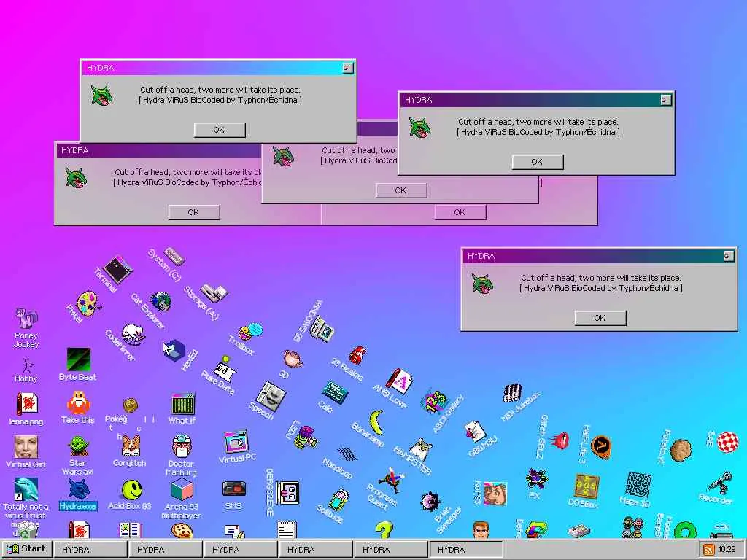
Task: Launch the Maze 3D icon
Action: click(x=638, y=484)
